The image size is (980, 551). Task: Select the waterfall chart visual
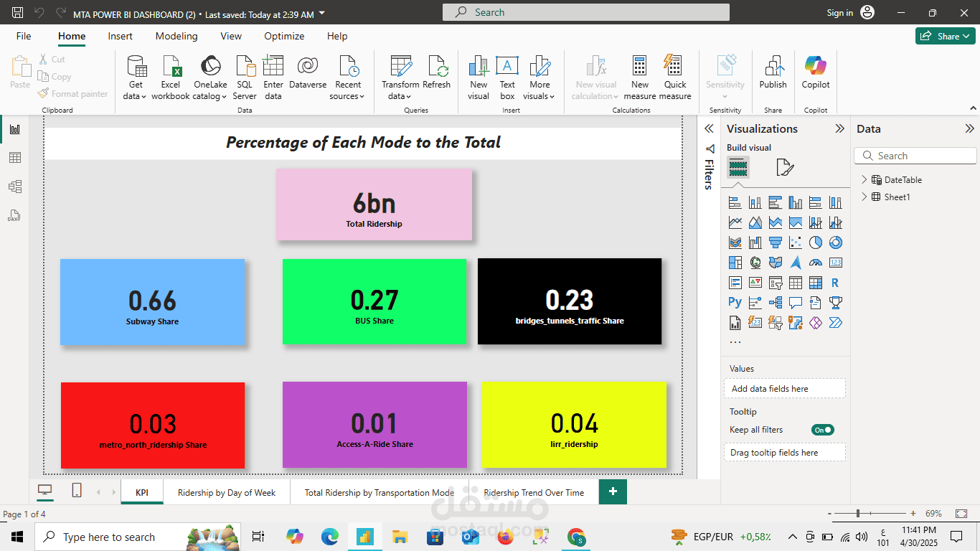755,243
